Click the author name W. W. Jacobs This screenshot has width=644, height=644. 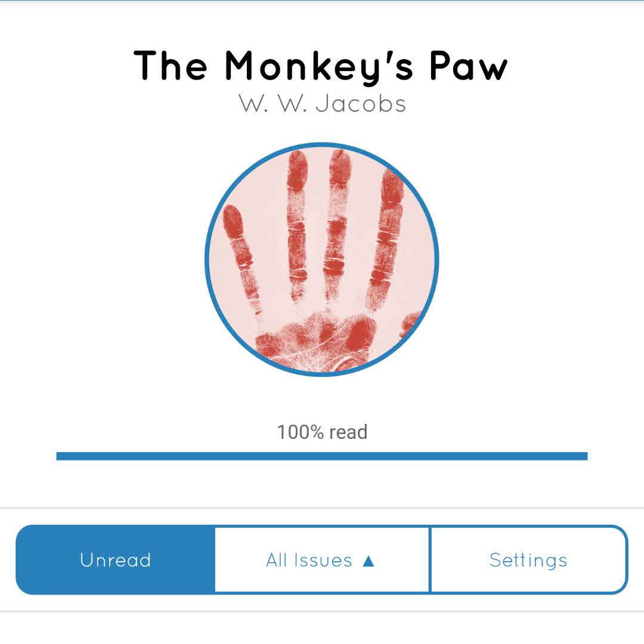click(x=322, y=104)
